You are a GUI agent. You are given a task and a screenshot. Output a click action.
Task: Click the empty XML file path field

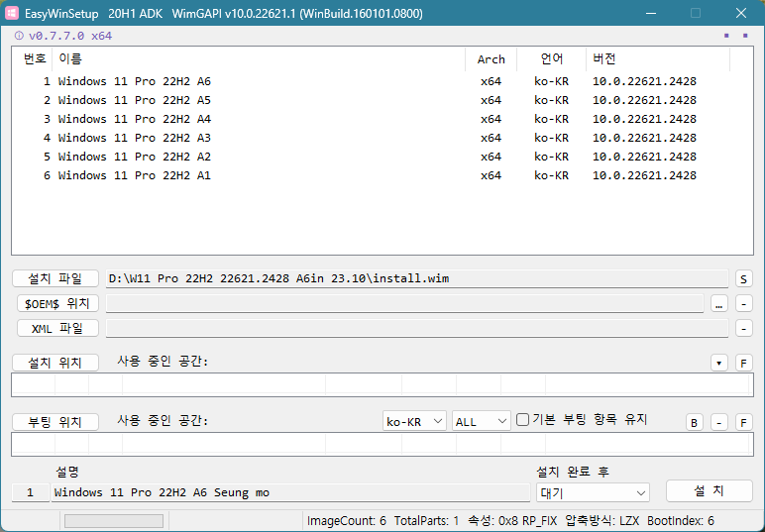(x=417, y=328)
